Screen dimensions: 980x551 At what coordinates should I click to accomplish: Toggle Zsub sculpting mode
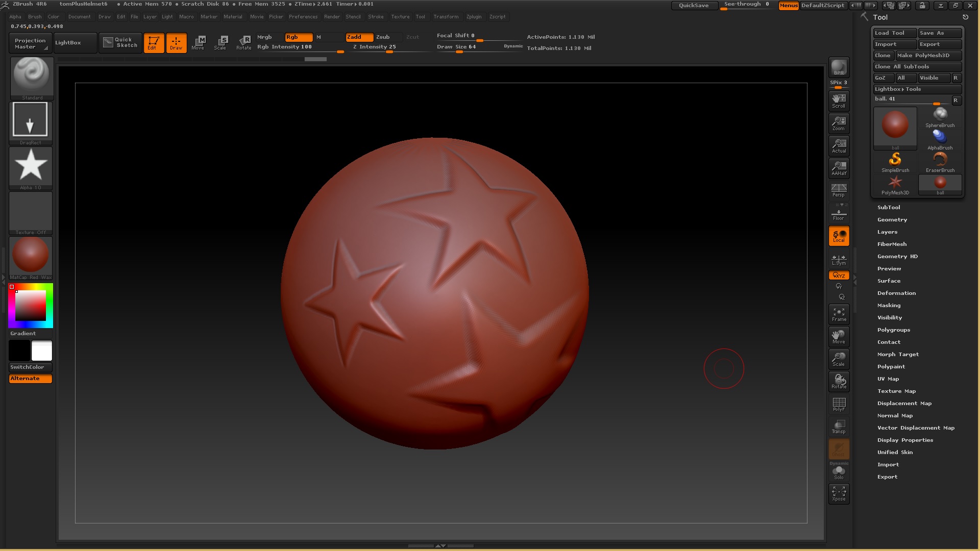(383, 37)
